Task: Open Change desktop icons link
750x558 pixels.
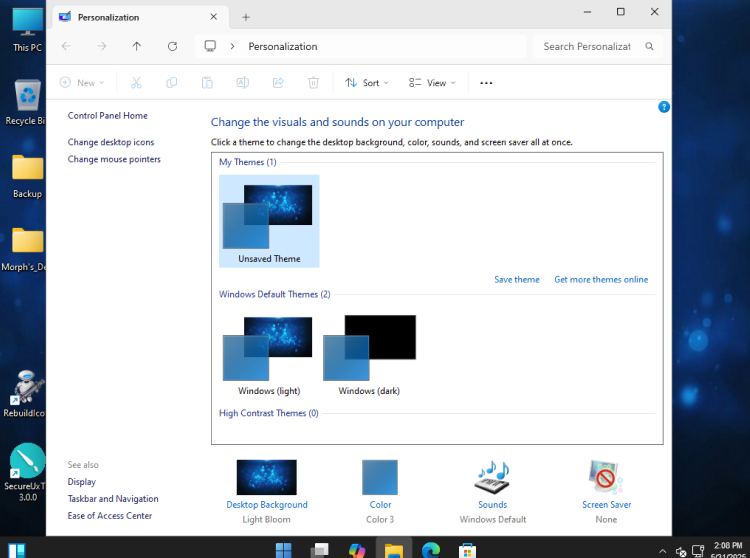Action: 111,142
